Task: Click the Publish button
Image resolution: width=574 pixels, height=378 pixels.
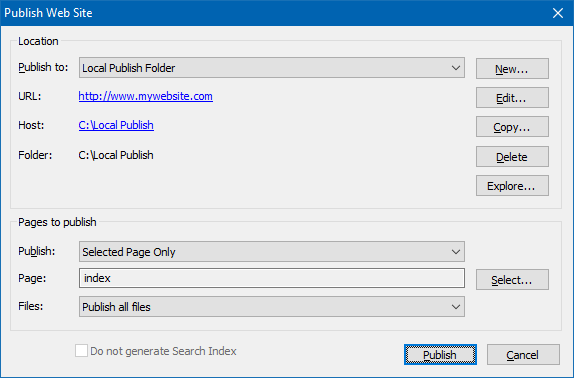Action: (x=440, y=355)
